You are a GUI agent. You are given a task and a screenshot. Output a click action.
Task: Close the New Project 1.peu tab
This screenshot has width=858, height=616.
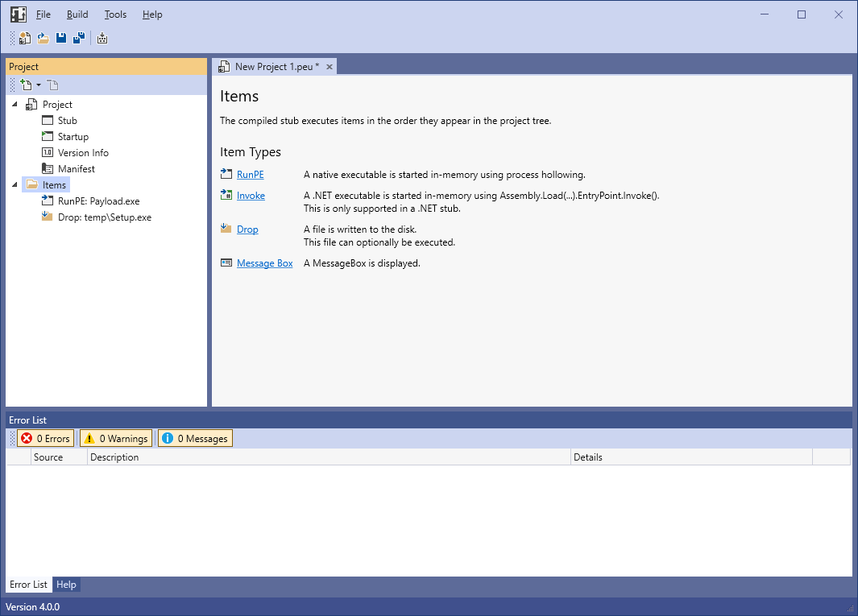330,67
